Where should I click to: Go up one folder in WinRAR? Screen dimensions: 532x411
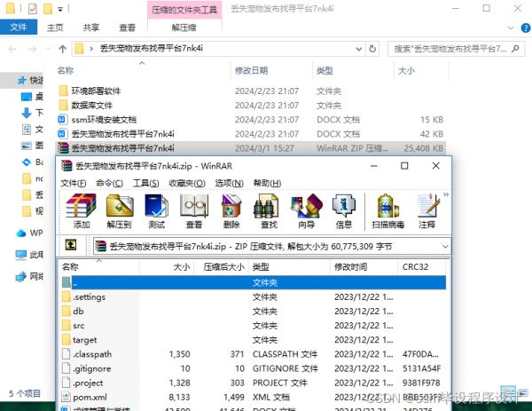(x=70, y=245)
